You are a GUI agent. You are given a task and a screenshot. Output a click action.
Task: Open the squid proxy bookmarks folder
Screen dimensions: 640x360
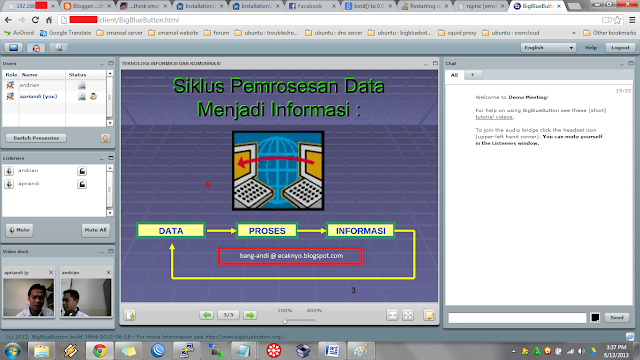(457, 33)
